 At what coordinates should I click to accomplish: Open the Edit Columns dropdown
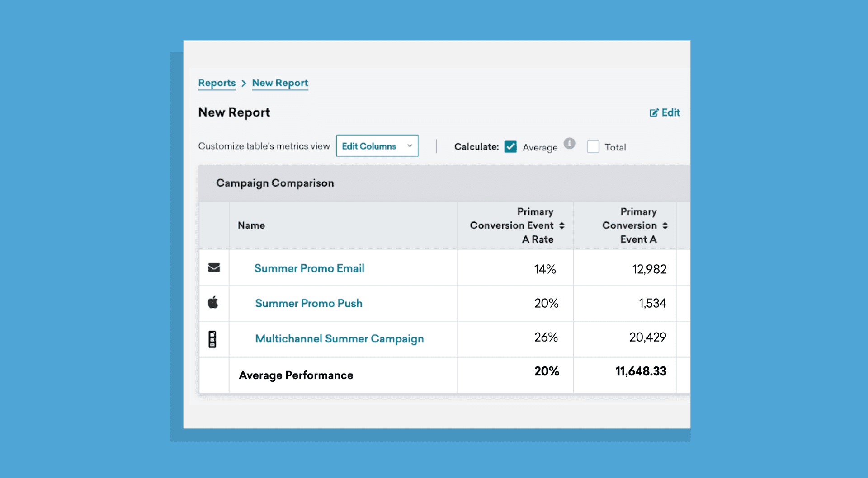[x=377, y=146]
